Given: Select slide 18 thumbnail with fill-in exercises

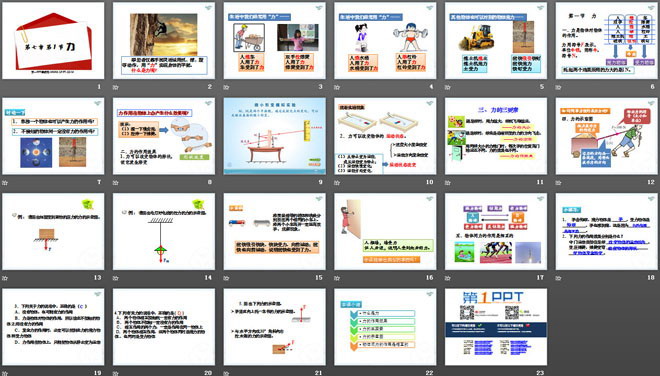Looking at the screenshot, I should click(607, 231).
